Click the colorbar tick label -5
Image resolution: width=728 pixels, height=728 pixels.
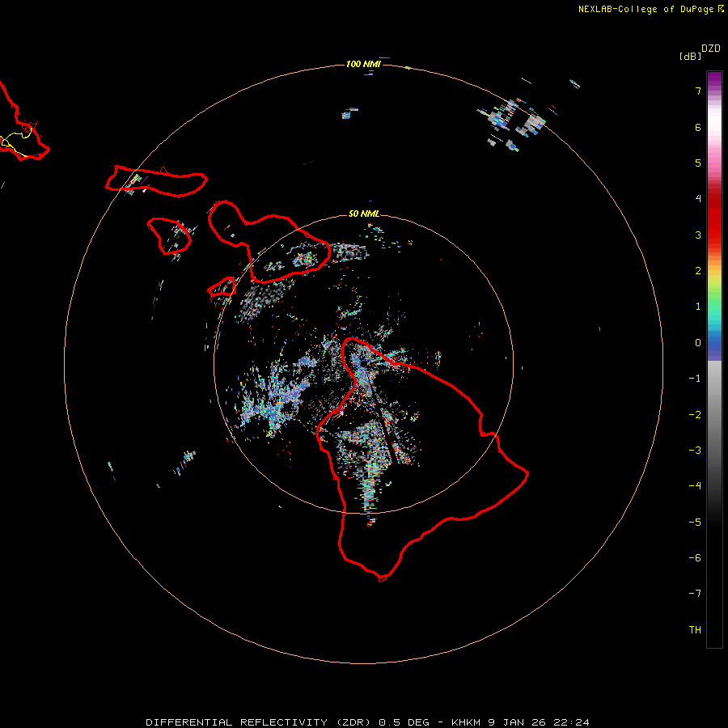695,523
